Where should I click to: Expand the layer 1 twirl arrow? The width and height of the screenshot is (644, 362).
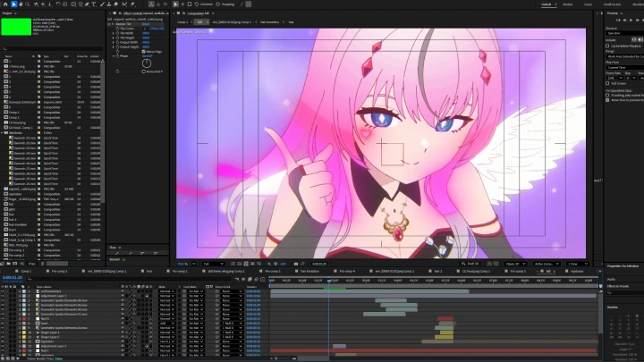pos(20,291)
